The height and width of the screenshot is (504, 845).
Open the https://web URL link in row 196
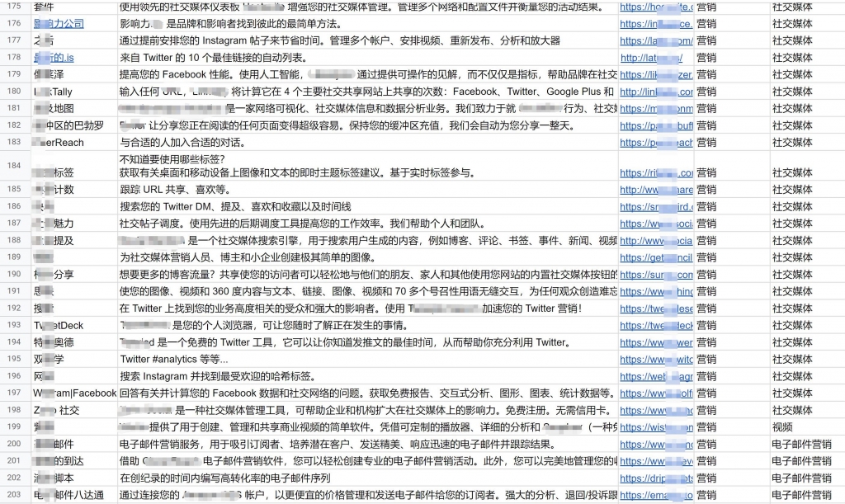click(656, 376)
